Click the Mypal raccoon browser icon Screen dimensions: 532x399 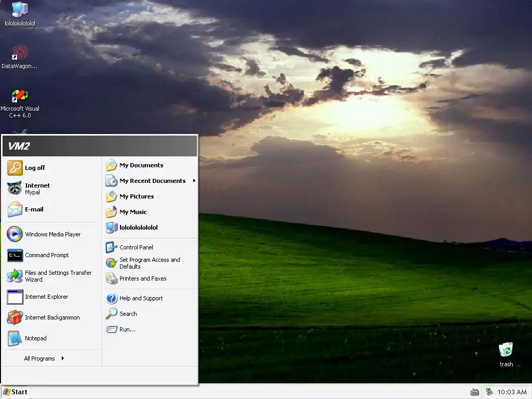coord(15,188)
